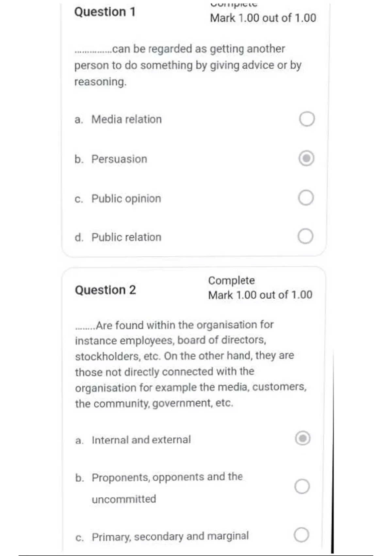The image size is (392, 556).
Task: Select the Public relation radio button
Action: [305, 236]
